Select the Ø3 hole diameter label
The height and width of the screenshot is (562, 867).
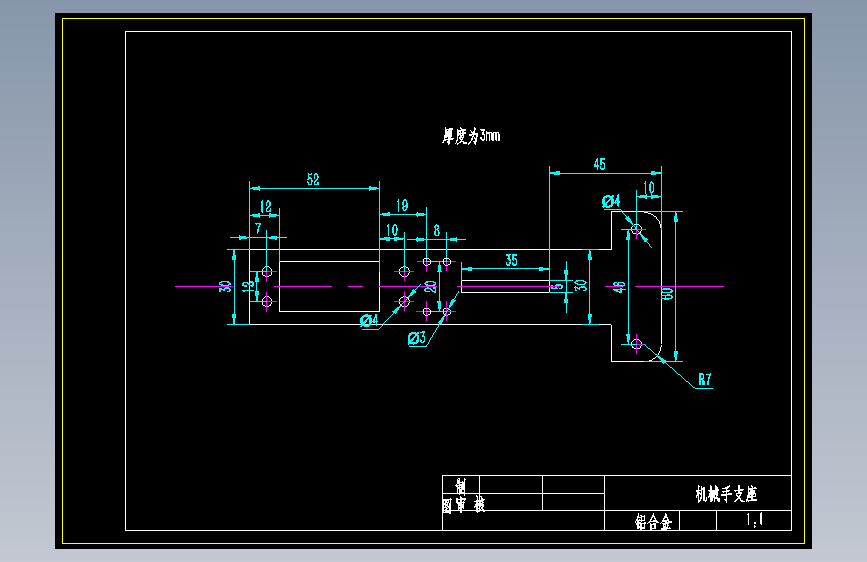tap(417, 337)
